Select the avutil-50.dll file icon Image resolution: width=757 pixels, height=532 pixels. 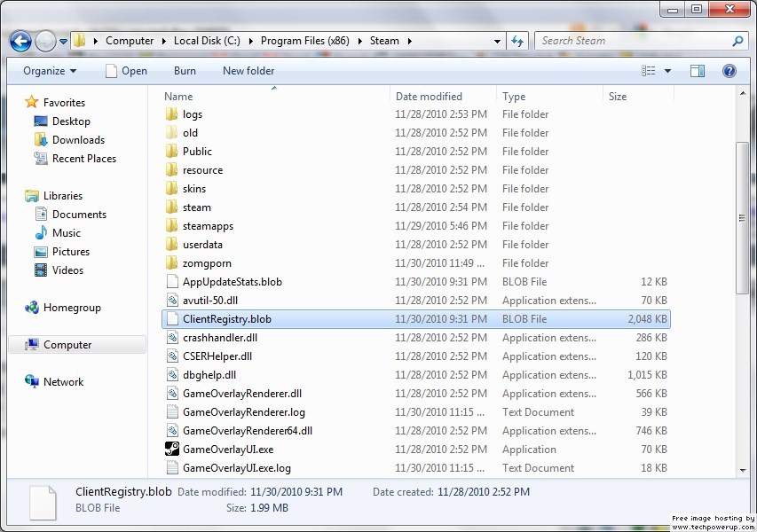coord(172,300)
